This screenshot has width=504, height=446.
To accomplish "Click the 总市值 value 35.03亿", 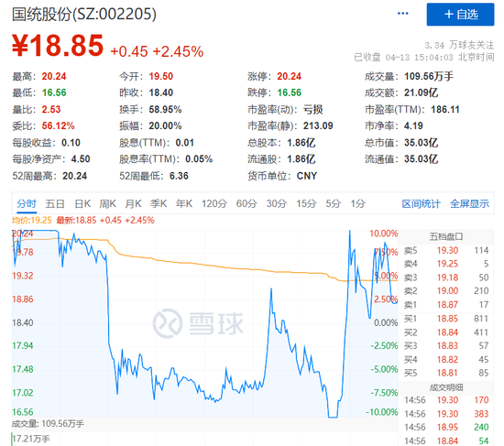I will click(x=422, y=143).
